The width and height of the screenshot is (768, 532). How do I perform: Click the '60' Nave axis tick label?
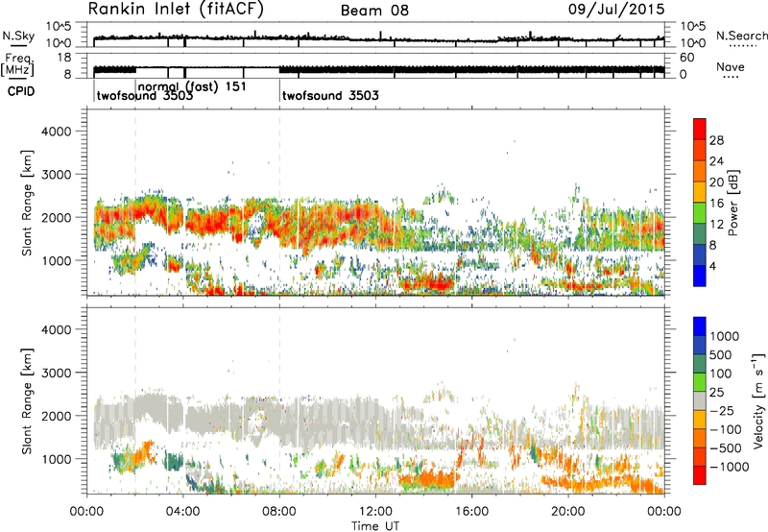tap(686, 58)
